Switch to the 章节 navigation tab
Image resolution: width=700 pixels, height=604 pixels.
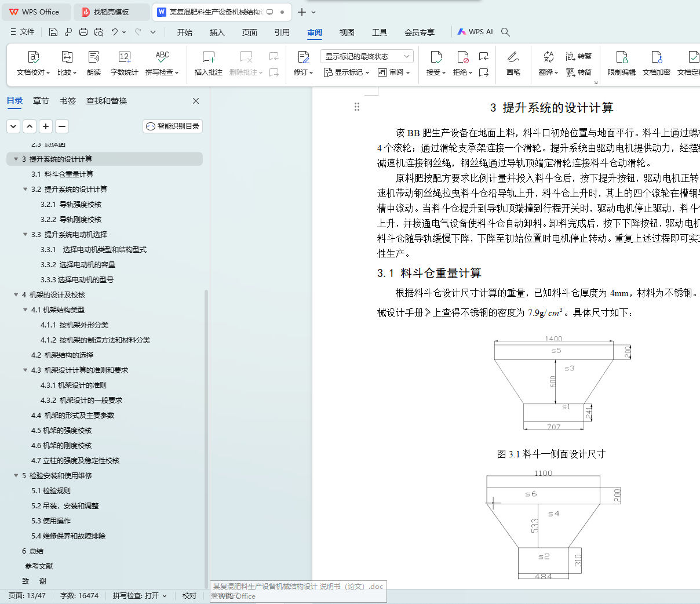pos(41,101)
